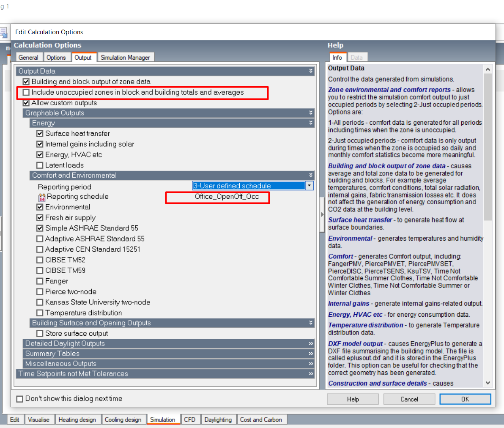Tick the Fanger comfort output checkbox
Image resolution: width=504 pixels, height=428 pixels.
coord(40,281)
